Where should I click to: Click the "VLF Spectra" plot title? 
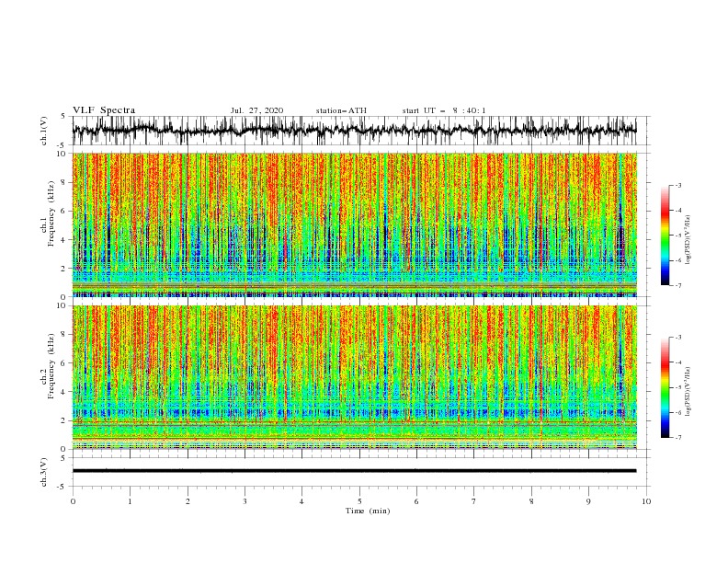point(104,110)
